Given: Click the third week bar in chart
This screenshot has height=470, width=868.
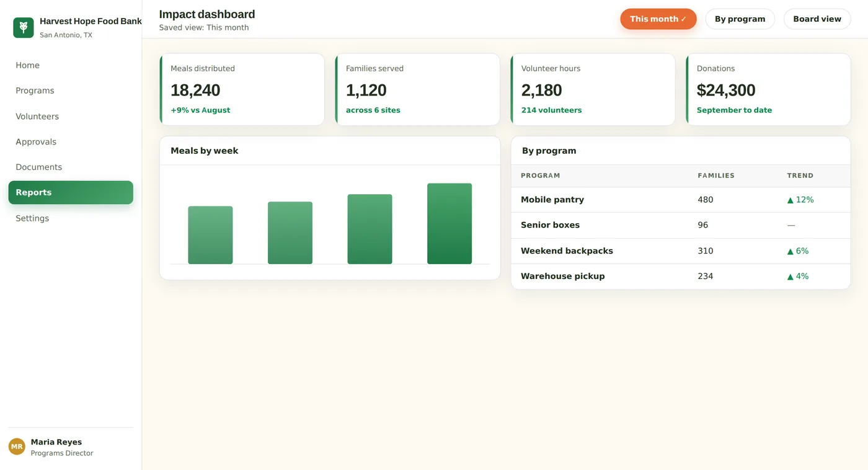Looking at the screenshot, I should click(x=370, y=229).
